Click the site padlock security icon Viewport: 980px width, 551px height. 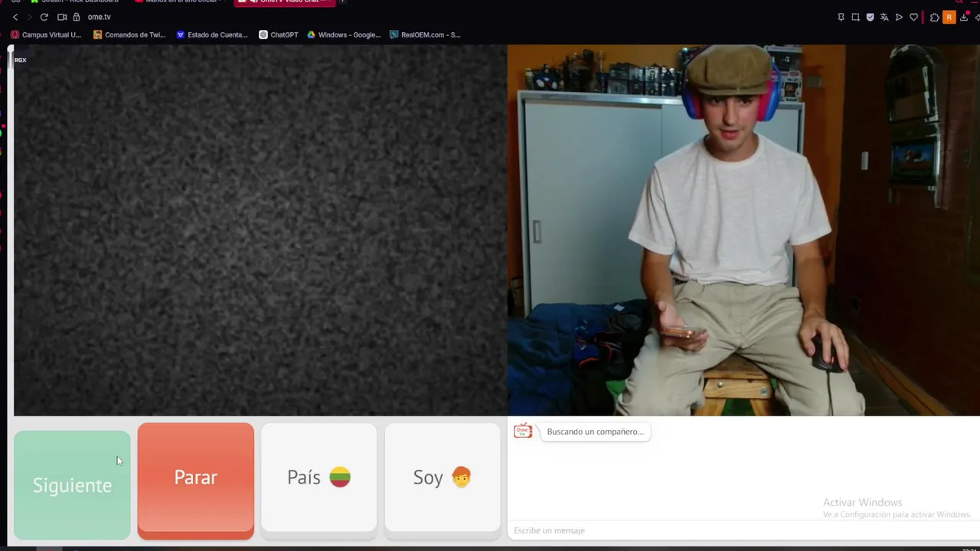(x=76, y=17)
